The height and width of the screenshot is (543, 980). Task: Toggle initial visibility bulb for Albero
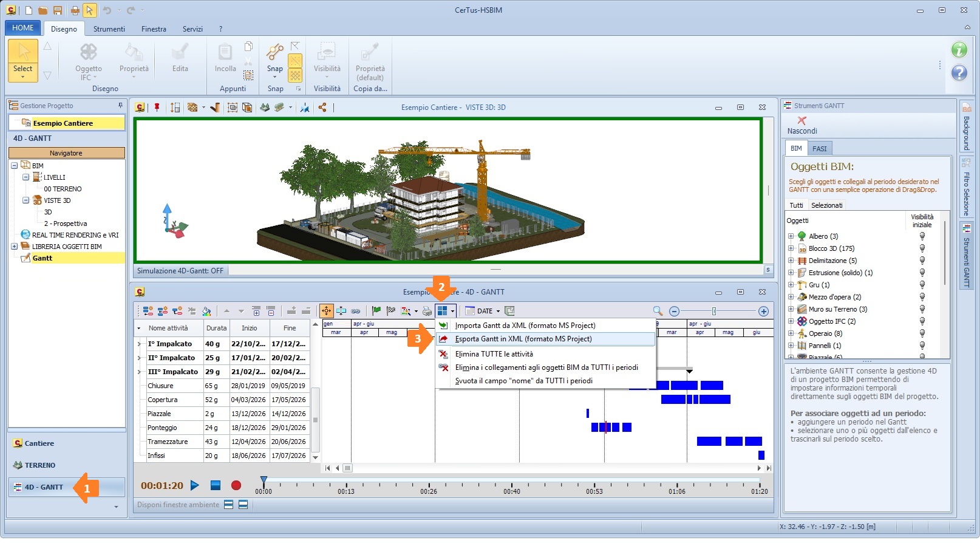pos(922,236)
